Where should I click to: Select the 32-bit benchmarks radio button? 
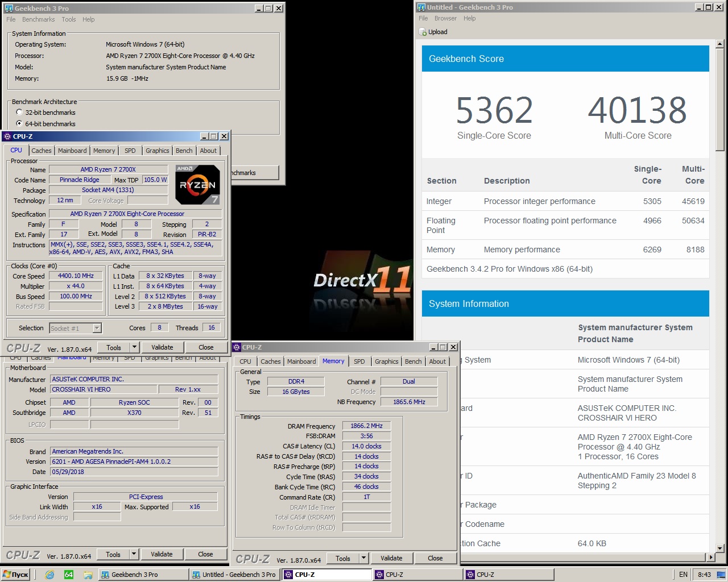coord(19,112)
